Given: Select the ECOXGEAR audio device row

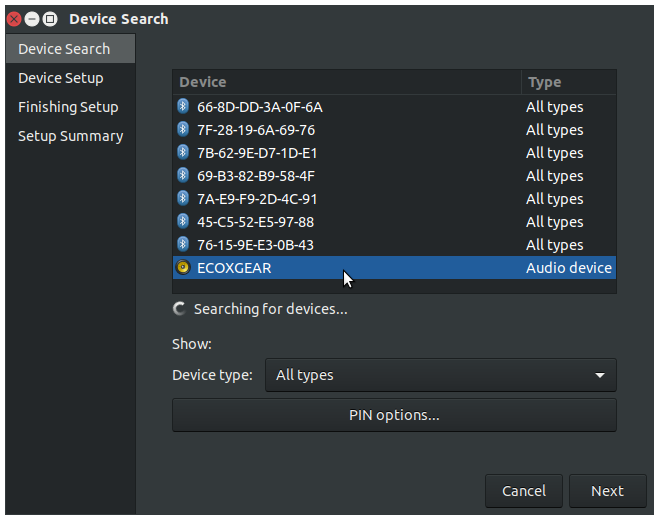Looking at the screenshot, I should [x=394, y=268].
